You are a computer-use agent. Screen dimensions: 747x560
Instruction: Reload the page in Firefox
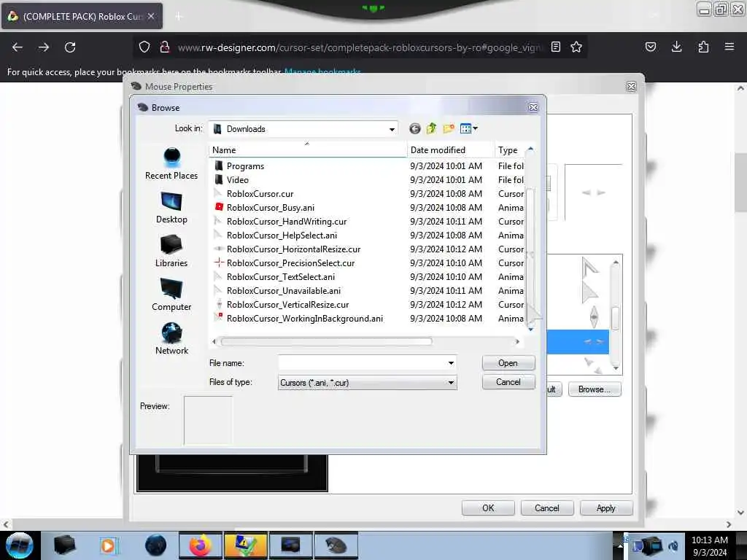pos(70,47)
